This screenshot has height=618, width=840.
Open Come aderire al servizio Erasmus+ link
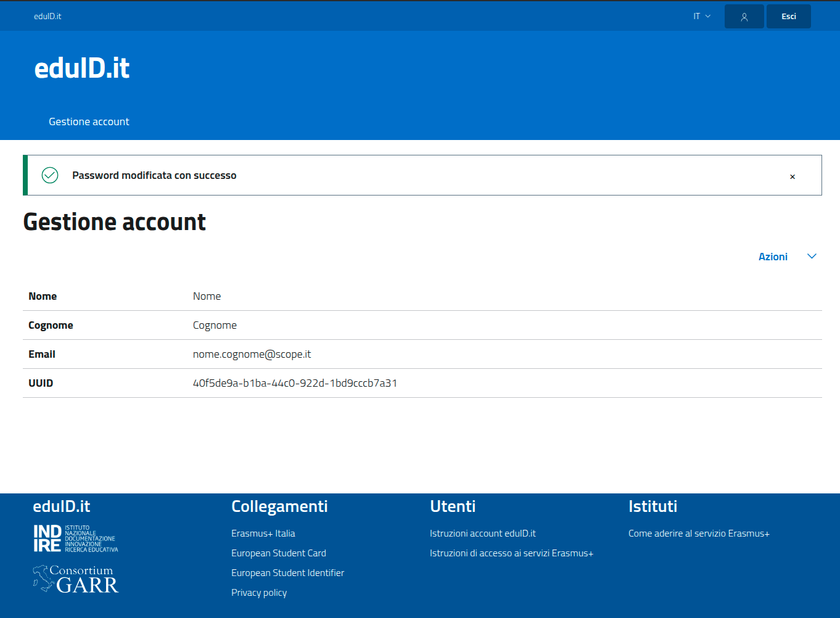699,534
